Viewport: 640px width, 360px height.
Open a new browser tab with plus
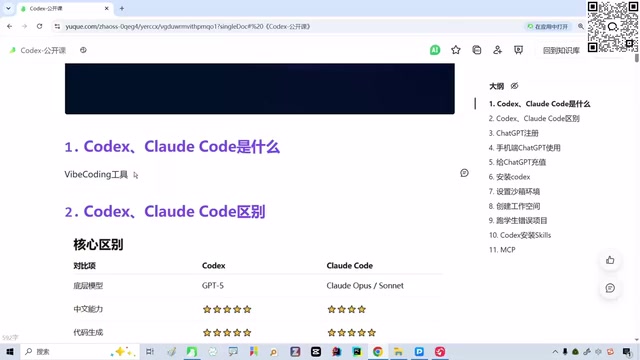coord(122,9)
